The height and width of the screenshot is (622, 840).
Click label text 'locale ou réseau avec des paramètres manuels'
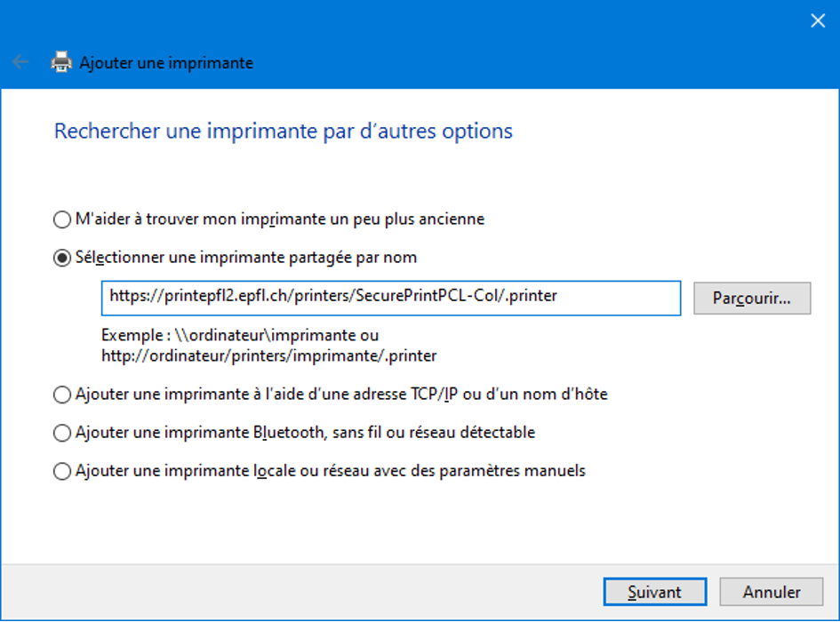point(420,471)
